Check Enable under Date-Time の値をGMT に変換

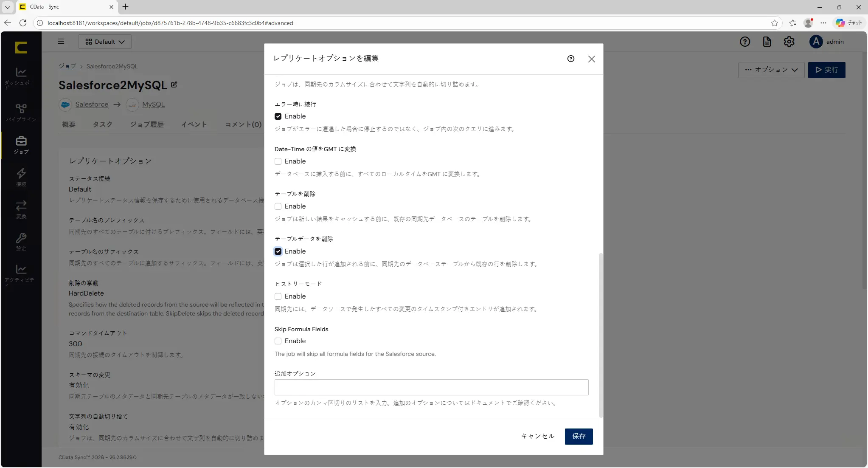click(x=278, y=161)
